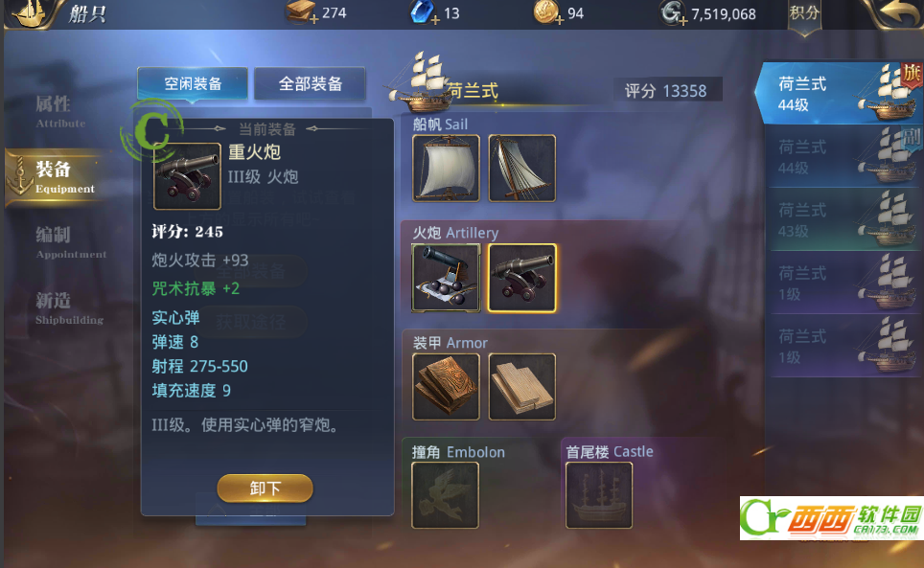Select the flagship 荷兰式 44级 entry
The width and height of the screenshot is (924, 568).
point(840,93)
